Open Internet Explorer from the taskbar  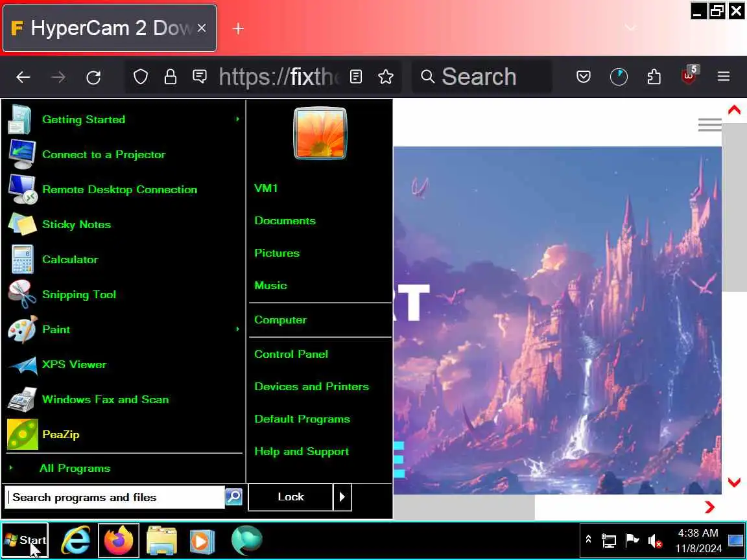(77, 541)
